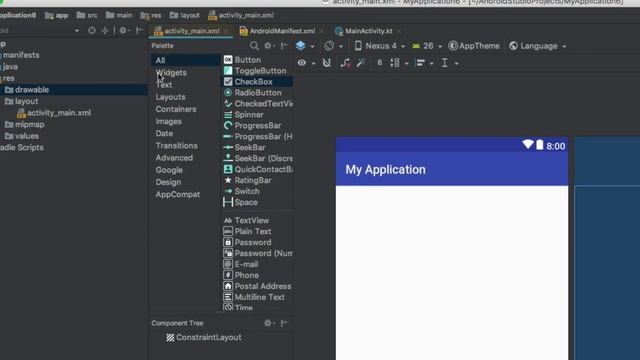Close the MainActivity.kt tab
Image resolution: width=640 pixels, height=360 pixels.
[399, 31]
